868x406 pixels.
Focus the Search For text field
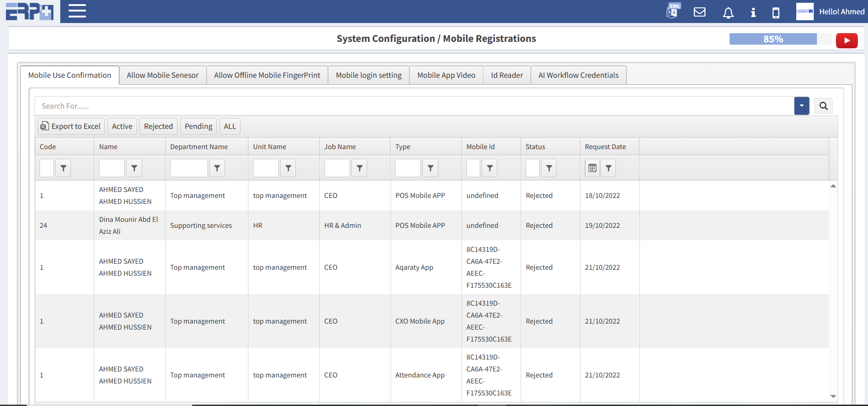coord(414,106)
